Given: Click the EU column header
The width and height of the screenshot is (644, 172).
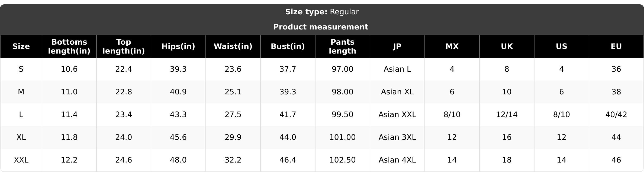Looking at the screenshot, I should [616, 47].
